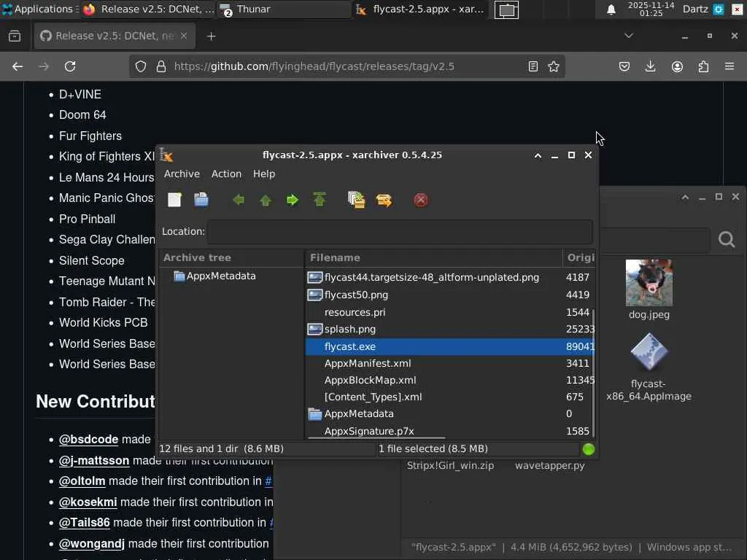
Task: Switch to Firefox Release v2.5 taskbar item
Action: [149, 9]
